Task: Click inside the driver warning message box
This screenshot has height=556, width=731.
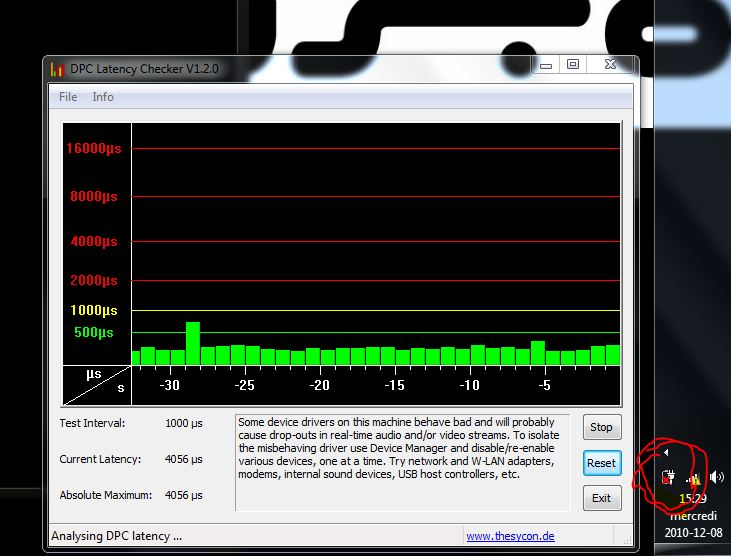Action: coord(402,460)
